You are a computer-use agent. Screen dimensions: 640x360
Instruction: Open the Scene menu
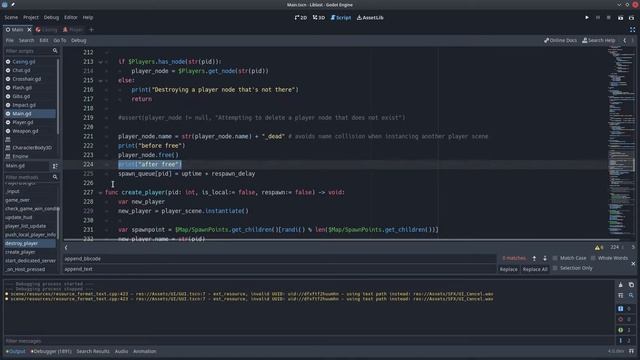tap(11, 18)
